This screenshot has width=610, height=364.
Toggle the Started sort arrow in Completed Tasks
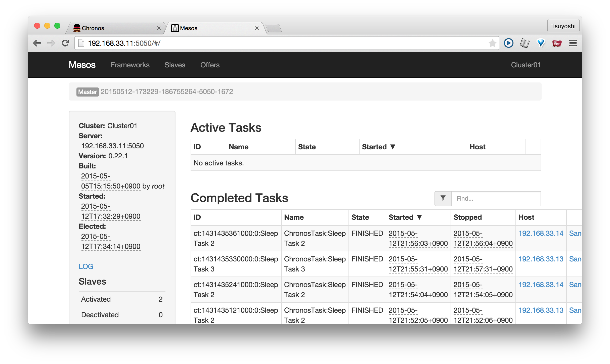[x=419, y=217]
